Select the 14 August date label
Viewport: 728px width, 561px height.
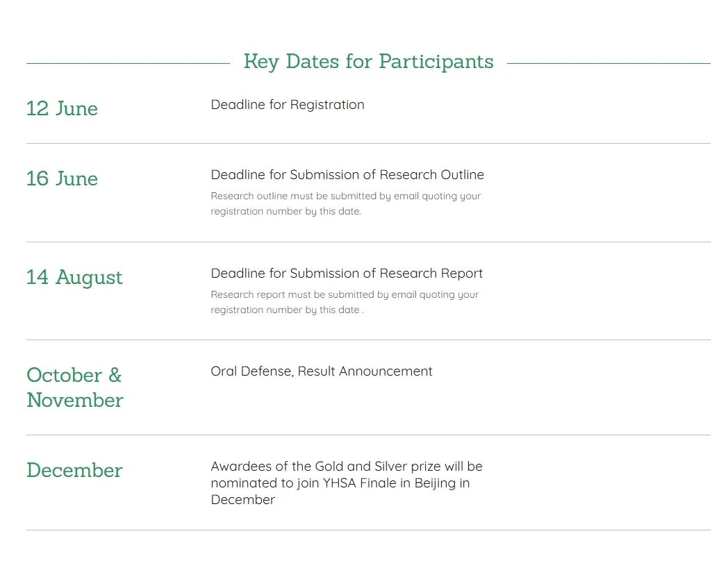pyautogui.click(x=74, y=278)
